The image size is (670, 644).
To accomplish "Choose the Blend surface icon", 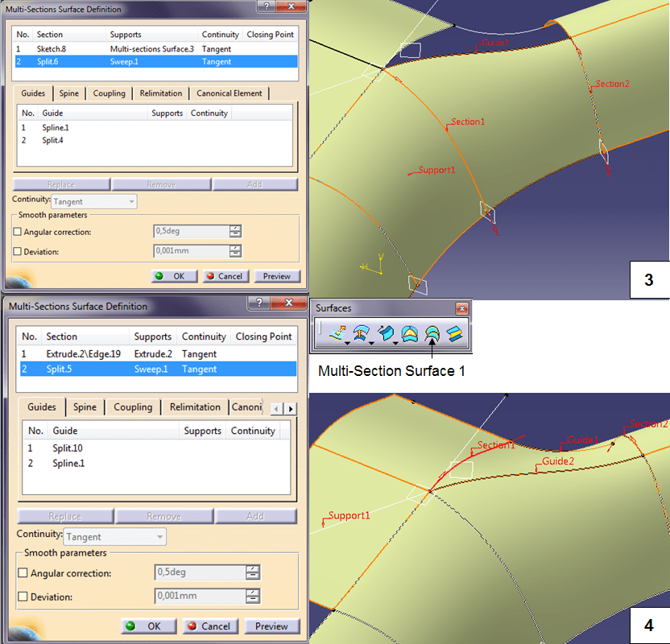I will tap(456, 334).
